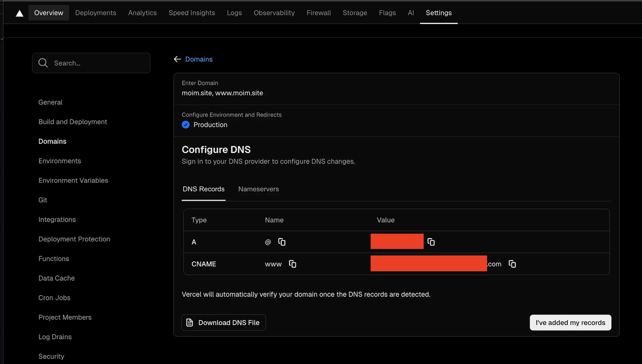Go back via the Domains link
The width and height of the screenshot is (642, 364).
pos(199,59)
